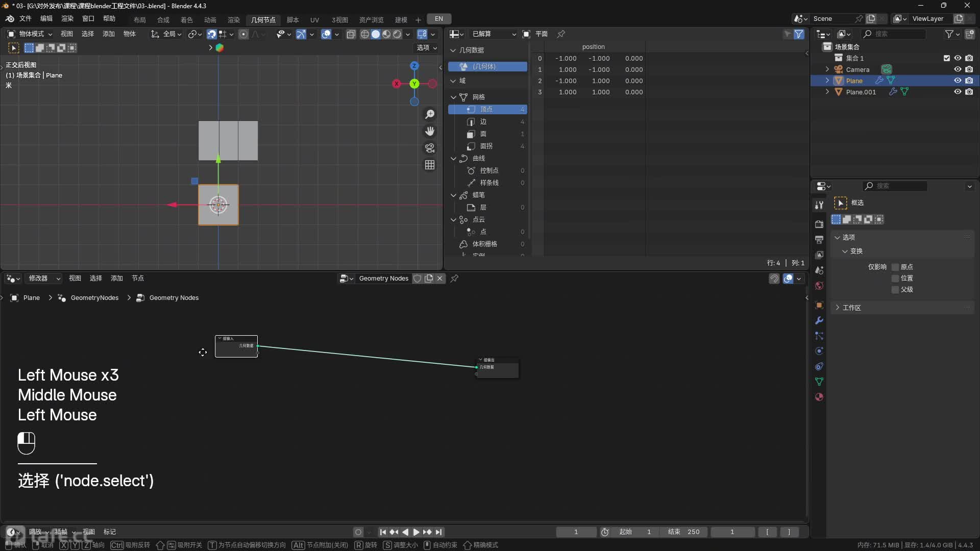Screen dimensions: 980x551
Task: Open the Material properties tab
Action: click(x=819, y=397)
